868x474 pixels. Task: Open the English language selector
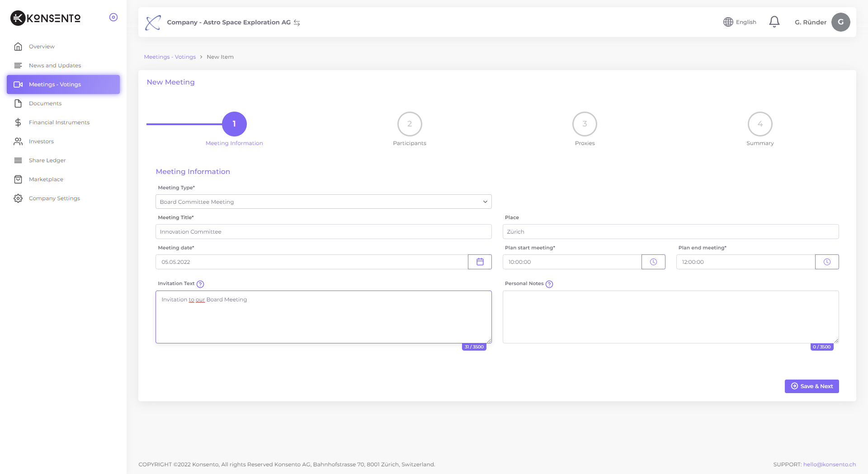(x=740, y=22)
